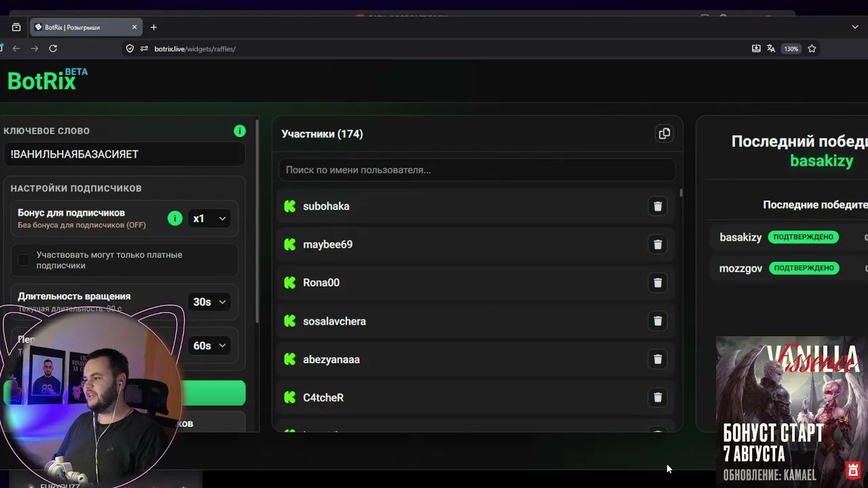
Task: Click participant name C4tcheR
Action: 323,398
